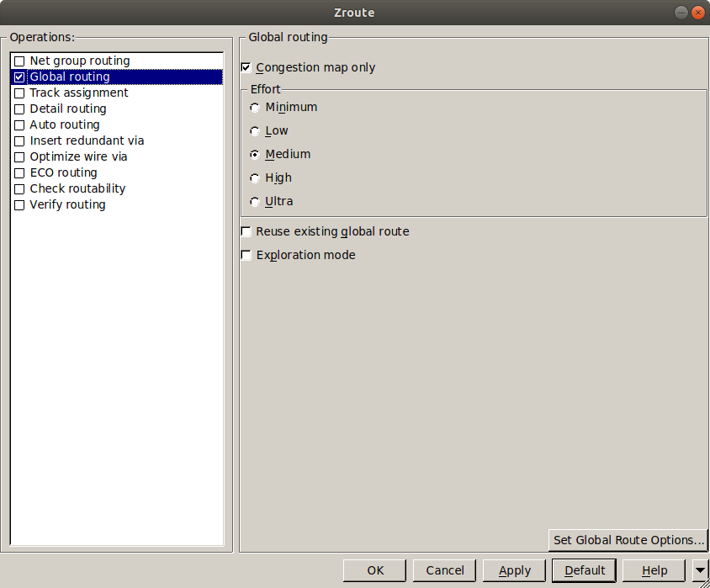Select Check routability label in list
Screen dimensions: 710x588
(x=77, y=188)
